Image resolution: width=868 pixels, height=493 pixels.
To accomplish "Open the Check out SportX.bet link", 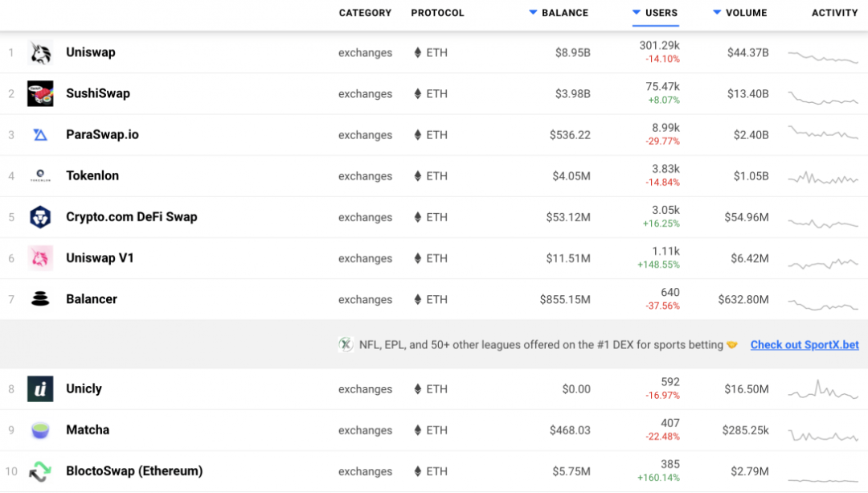I will 805,344.
